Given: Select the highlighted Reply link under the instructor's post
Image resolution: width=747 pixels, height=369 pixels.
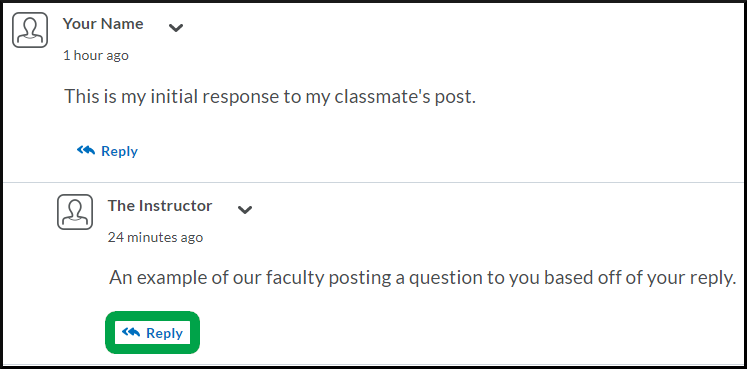Looking at the screenshot, I should tap(152, 333).
